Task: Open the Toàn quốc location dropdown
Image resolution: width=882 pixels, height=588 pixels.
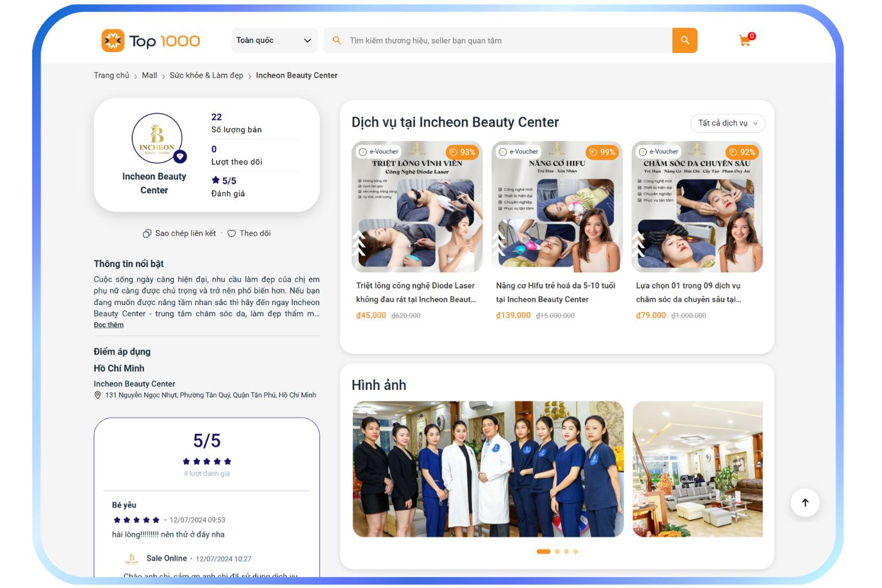Action: 274,40
